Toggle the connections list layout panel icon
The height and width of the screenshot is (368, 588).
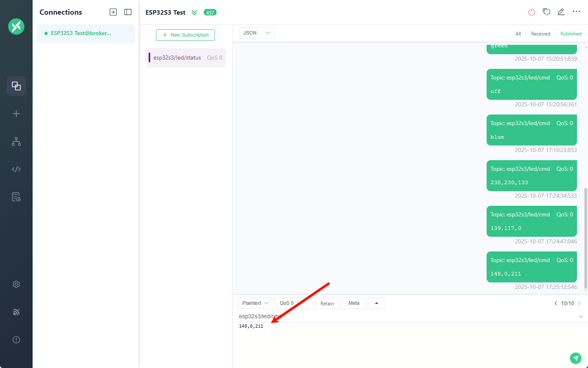click(128, 12)
